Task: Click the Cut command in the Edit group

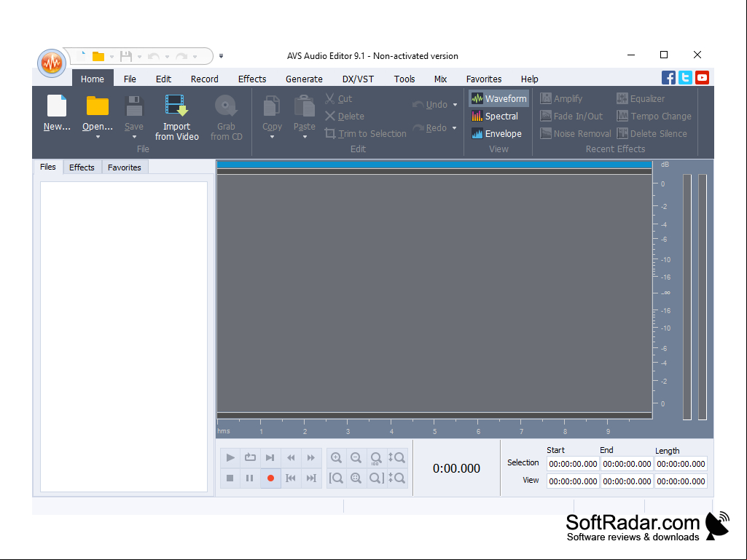Action: 339,98
